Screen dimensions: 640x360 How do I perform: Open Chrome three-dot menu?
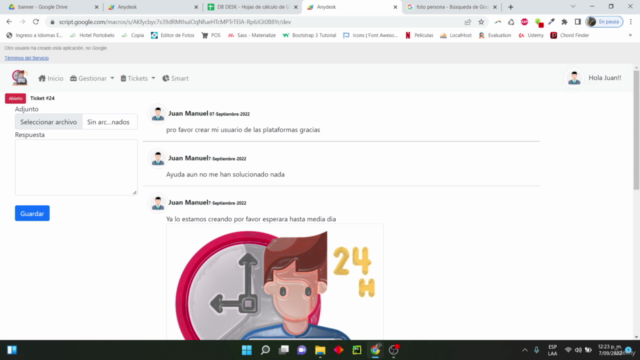pos(631,22)
